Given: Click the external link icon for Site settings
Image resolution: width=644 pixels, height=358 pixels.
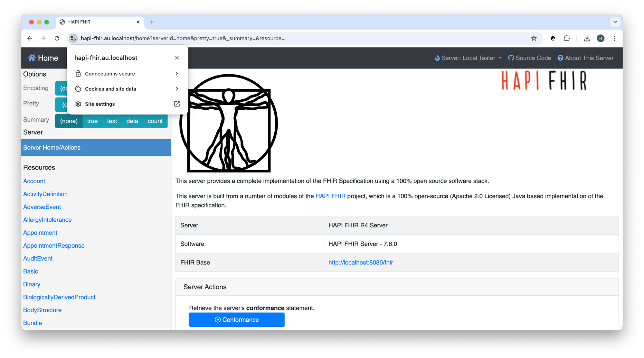Looking at the screenshot, I should (177, 104).
